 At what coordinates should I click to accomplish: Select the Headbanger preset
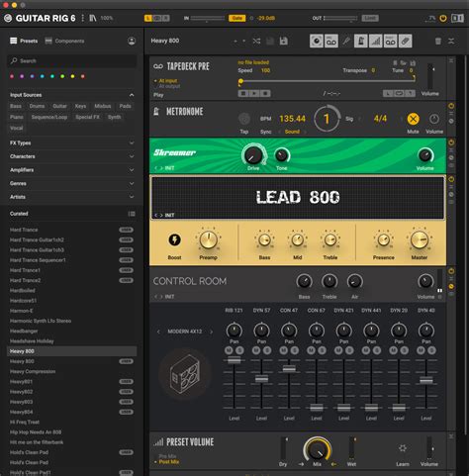(x=24, y=331)
